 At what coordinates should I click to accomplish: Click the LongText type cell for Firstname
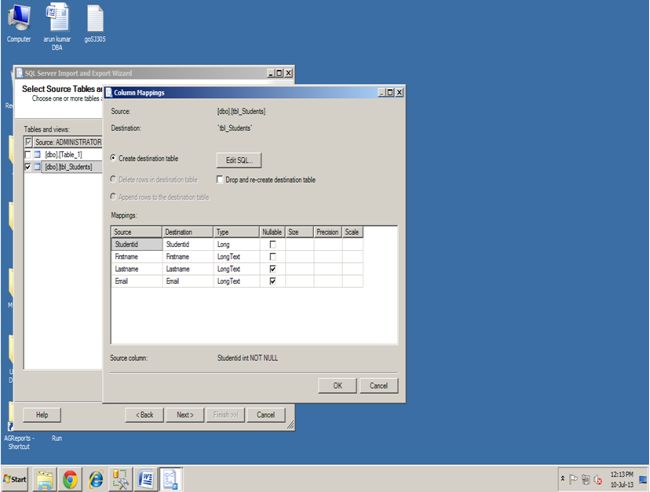click(x=237, y=257)
